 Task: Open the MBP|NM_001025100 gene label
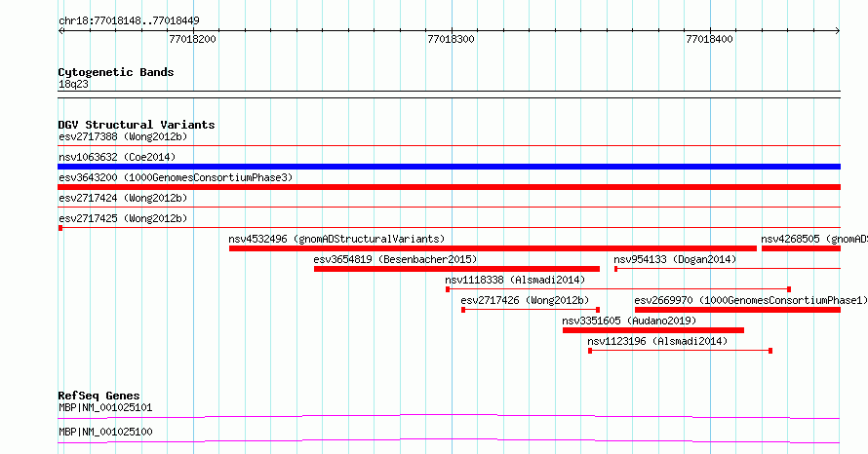105,432
